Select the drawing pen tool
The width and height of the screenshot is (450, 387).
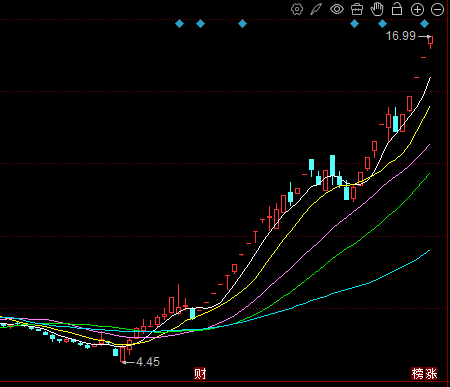(316, 9)
